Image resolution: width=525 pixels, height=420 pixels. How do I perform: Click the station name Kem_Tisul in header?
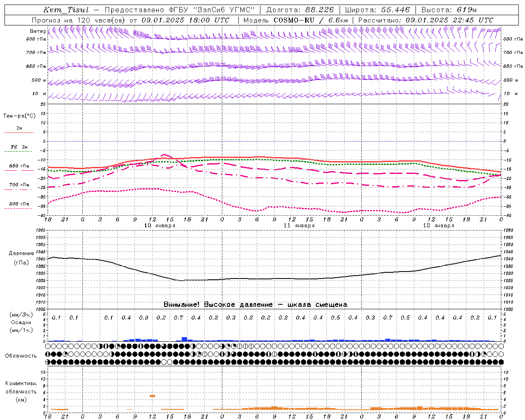click(x=66, y=10)
